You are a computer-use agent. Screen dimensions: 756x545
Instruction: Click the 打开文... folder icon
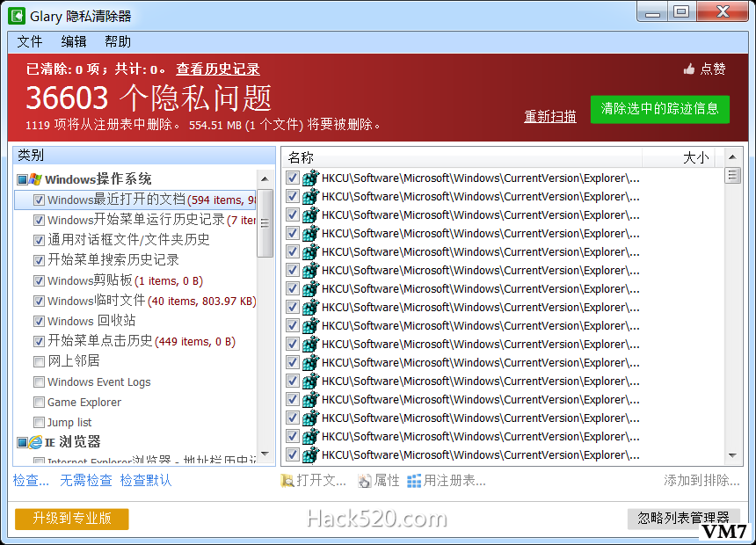pyautogui.click(x=287, y=480)
